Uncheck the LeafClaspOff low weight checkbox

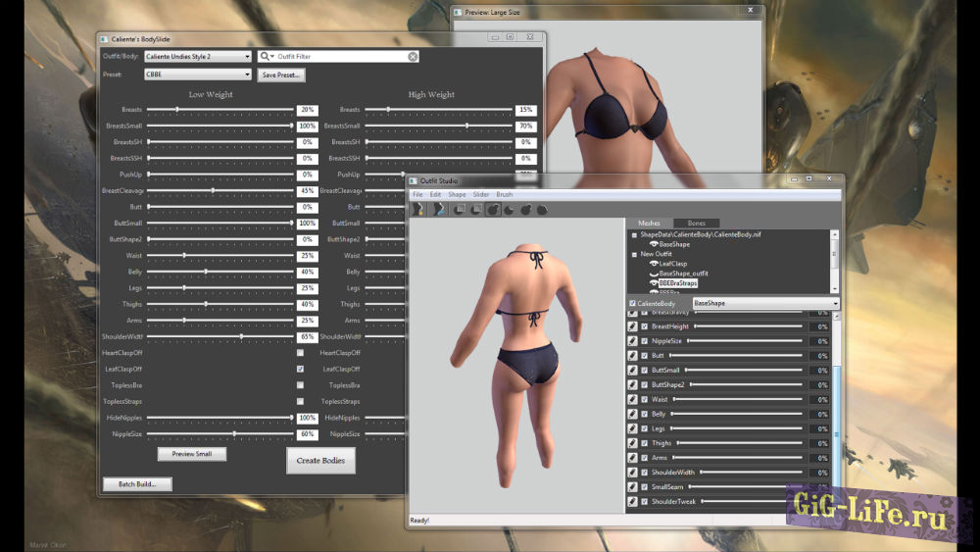(300, 369)
